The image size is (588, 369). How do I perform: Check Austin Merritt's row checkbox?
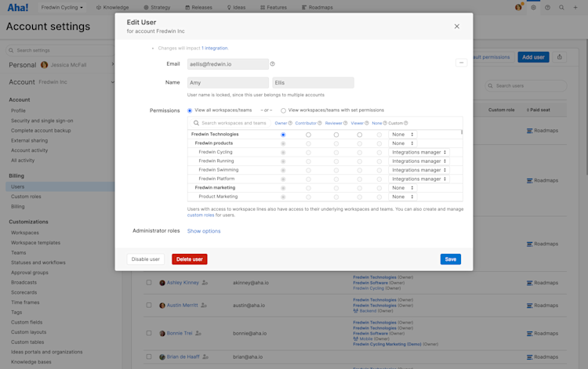[149, 305]
